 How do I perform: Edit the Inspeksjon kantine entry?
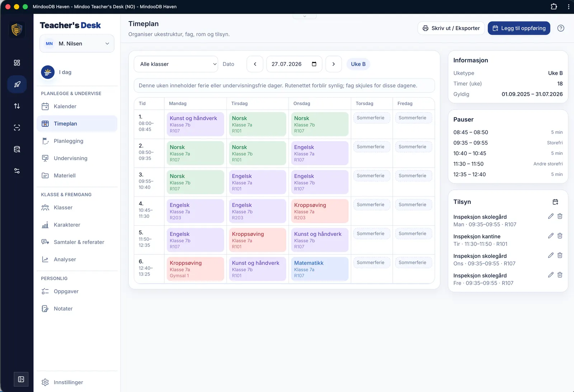(x=551, y=236)
